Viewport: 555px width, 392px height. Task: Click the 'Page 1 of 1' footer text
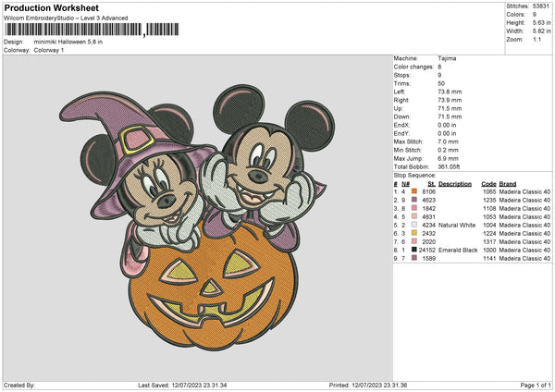tap(536, 386)
